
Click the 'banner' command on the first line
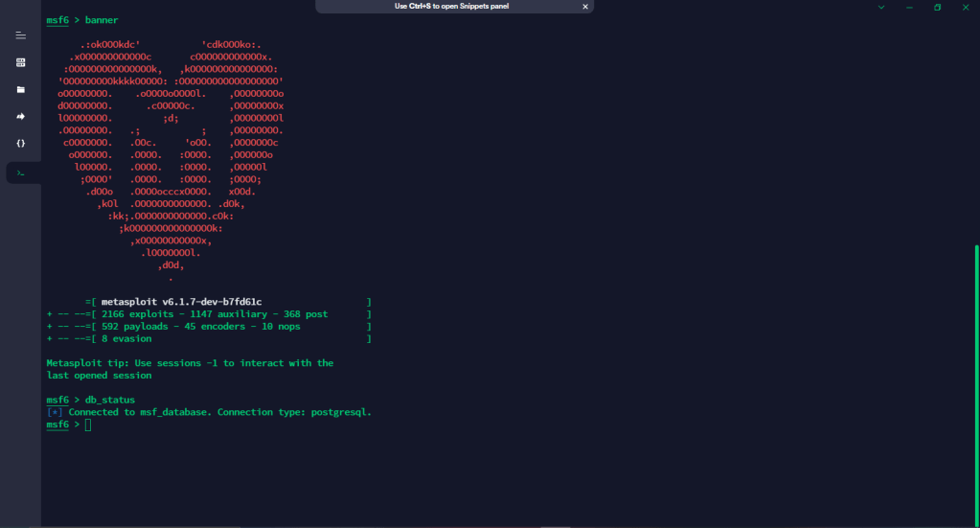click(x=102, y=20)
